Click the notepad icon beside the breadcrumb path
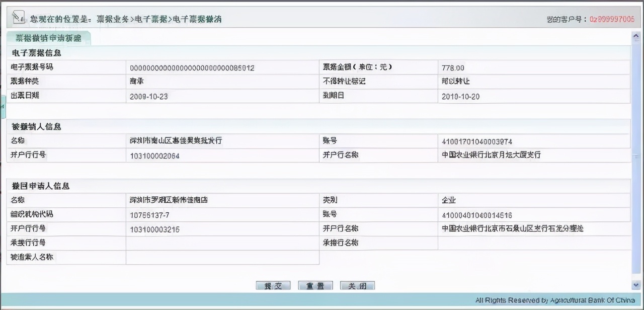 pyautogui.click(x=18, y=17)
